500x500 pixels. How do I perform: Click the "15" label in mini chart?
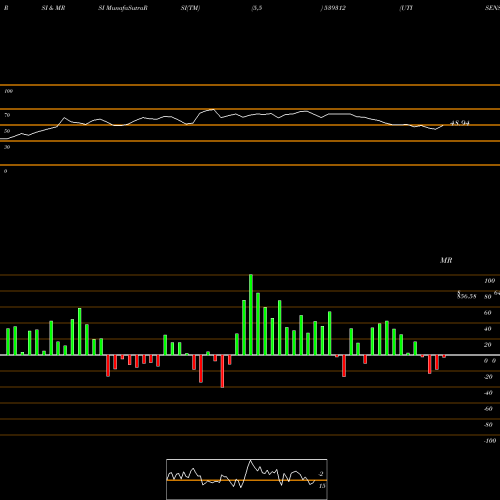point(322,486)
